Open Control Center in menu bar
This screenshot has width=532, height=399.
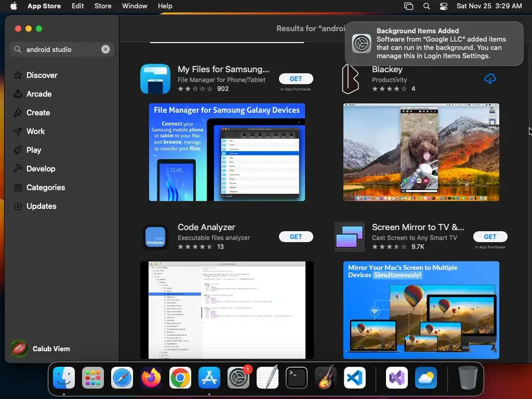444,6
